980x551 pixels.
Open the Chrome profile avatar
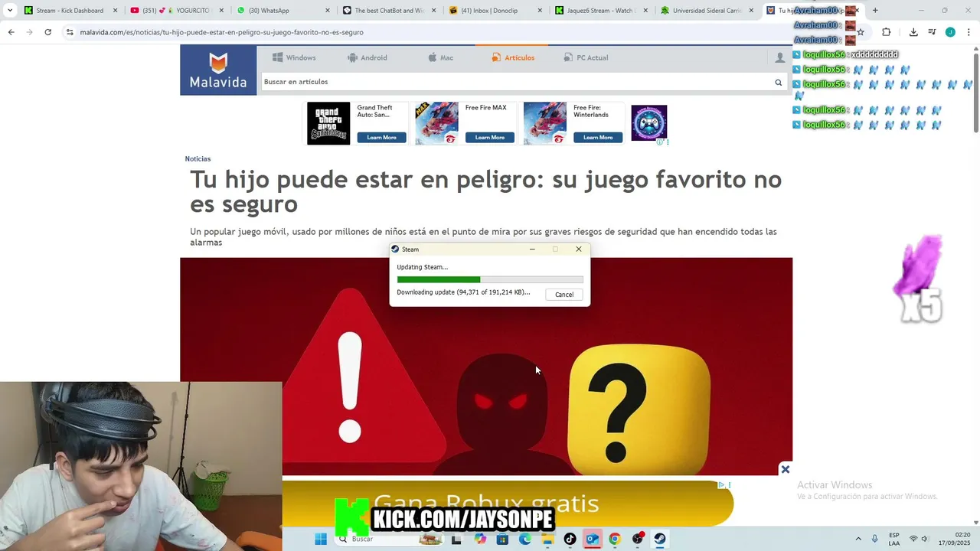950,32
